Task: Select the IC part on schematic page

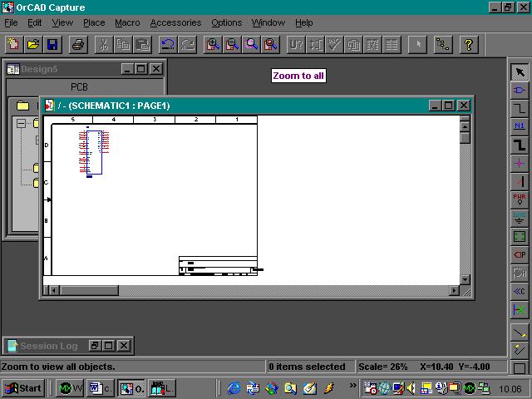Action: [94, 151]
